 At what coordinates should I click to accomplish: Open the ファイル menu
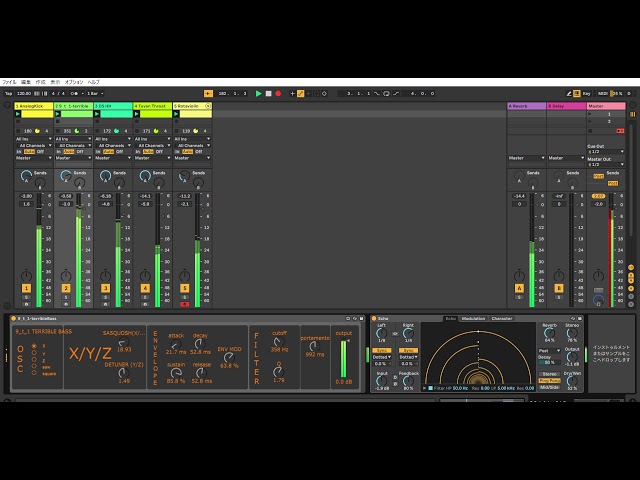click(9, 82)
